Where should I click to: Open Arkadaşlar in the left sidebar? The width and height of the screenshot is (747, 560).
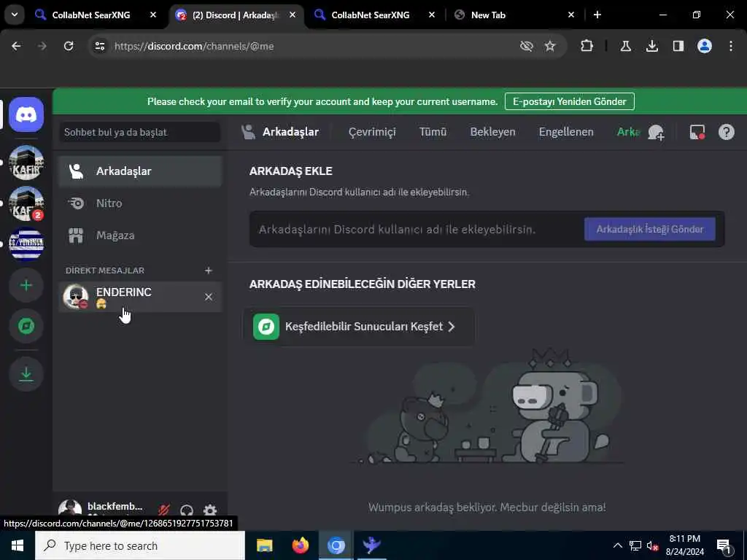(140, 171)
